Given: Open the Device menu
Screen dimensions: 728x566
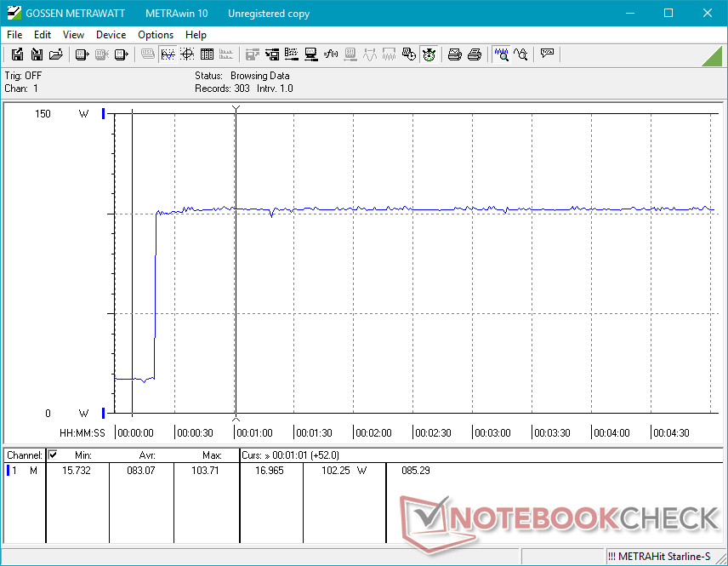Looking at the screenshot, I should tap(111, 35).
